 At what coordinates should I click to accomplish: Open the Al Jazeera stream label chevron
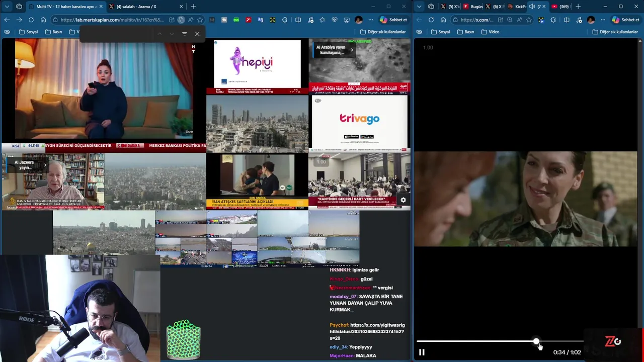click(45, 165)
